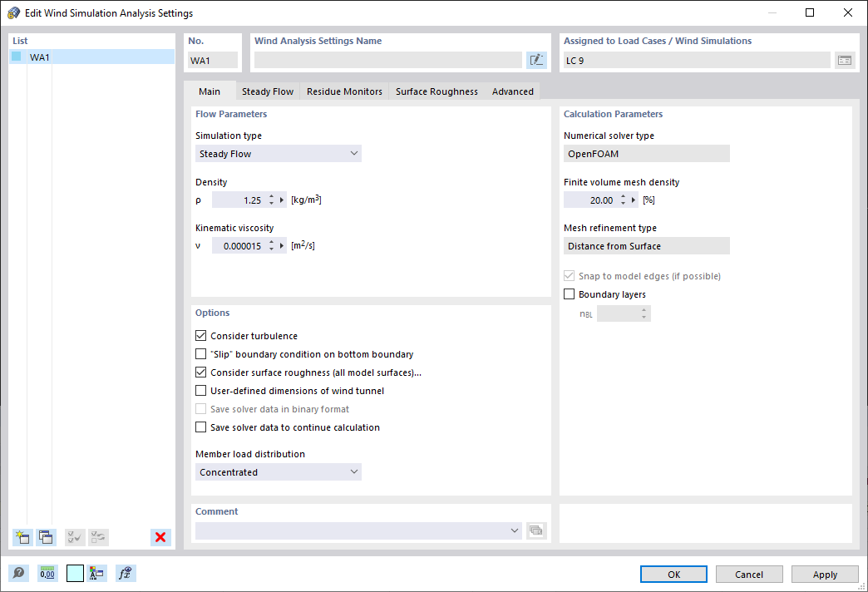Click the light blue color swatch
This screenshot has width=868, height=592.
[x=75, y=573]
